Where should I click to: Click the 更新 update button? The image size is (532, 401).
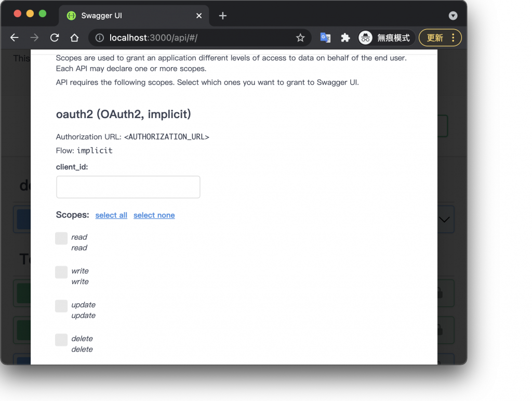tap(435, 37)
